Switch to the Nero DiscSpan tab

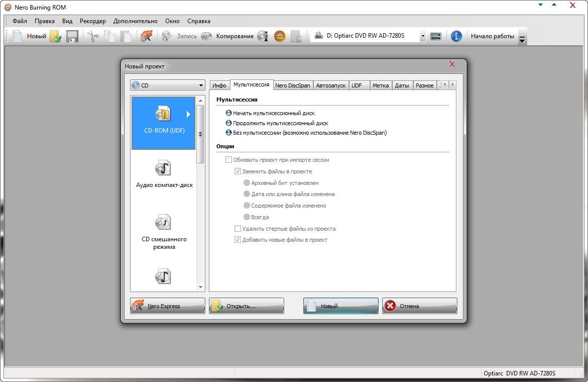click(293, 85)
